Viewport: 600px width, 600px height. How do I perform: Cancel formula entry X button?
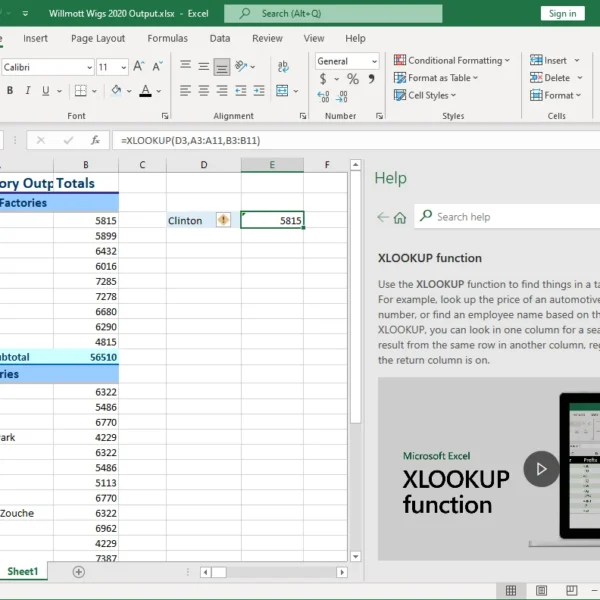(x=41, y=140)
